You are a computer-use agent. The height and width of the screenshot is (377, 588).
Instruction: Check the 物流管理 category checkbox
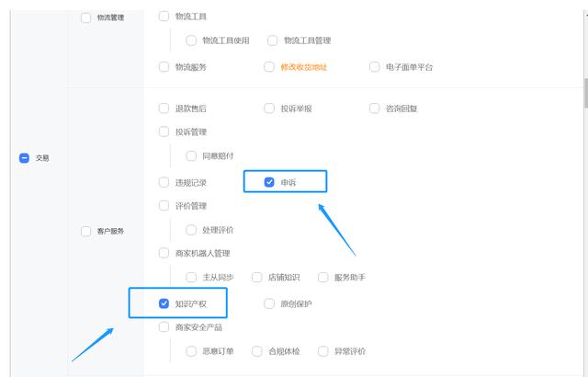point(86,17)
